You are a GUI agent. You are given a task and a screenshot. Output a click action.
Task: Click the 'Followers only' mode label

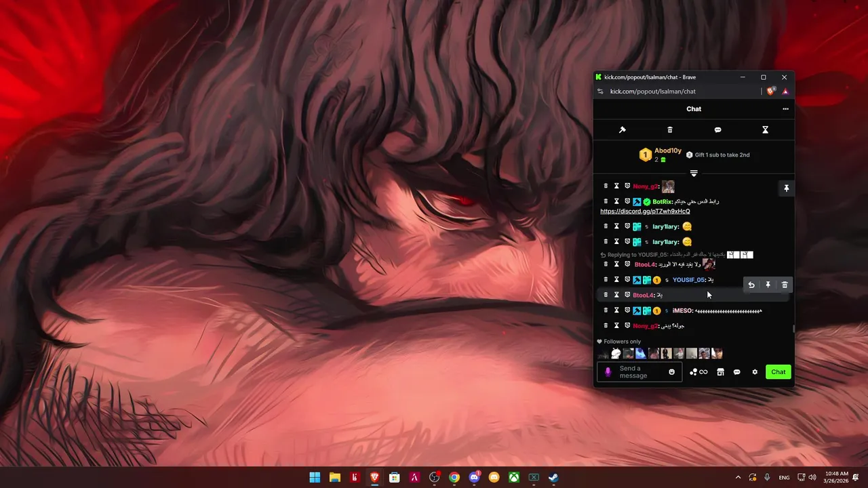pyautogui.click(x=622, y=342)
